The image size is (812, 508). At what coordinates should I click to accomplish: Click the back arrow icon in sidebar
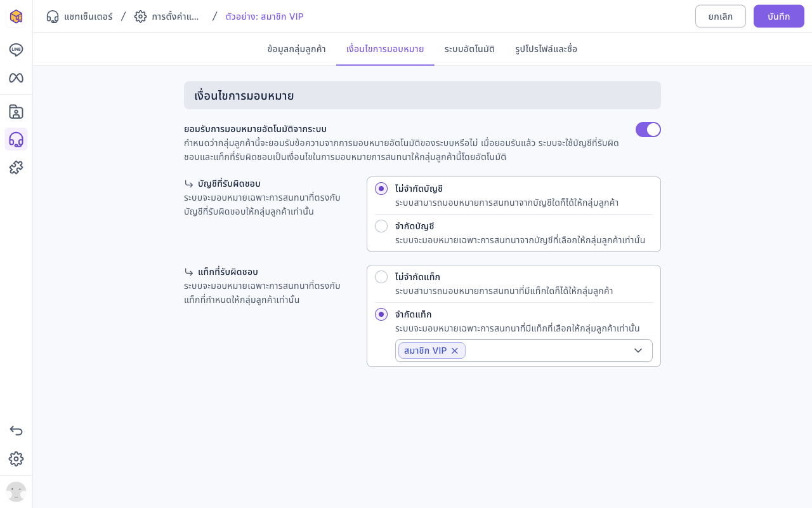[16, 431]
